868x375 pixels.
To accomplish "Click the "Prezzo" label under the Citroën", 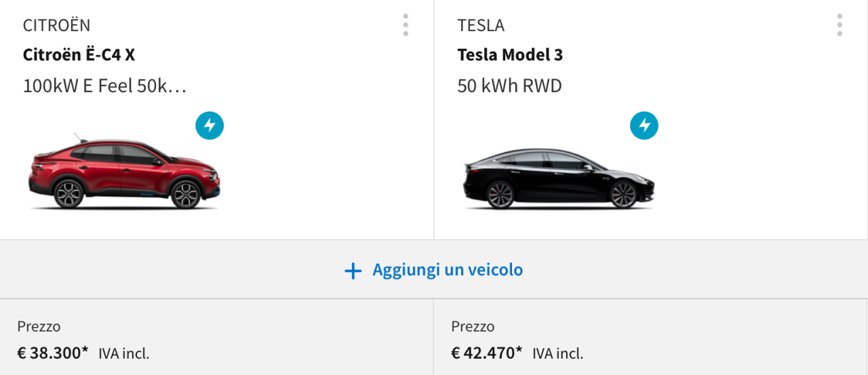I will click(x=39, y=327).
